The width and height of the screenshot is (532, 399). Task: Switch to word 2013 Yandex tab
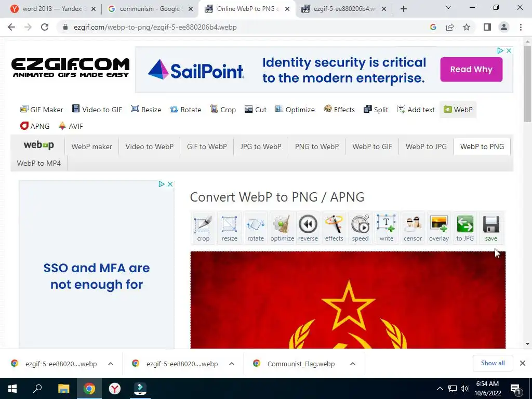pos(52,9)
